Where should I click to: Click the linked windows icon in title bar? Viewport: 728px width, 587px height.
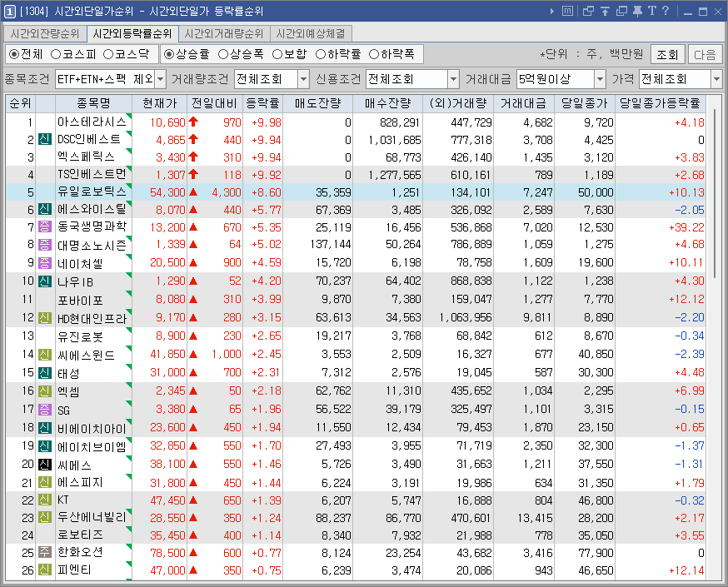pyautogui.click(x=588, y=11)
